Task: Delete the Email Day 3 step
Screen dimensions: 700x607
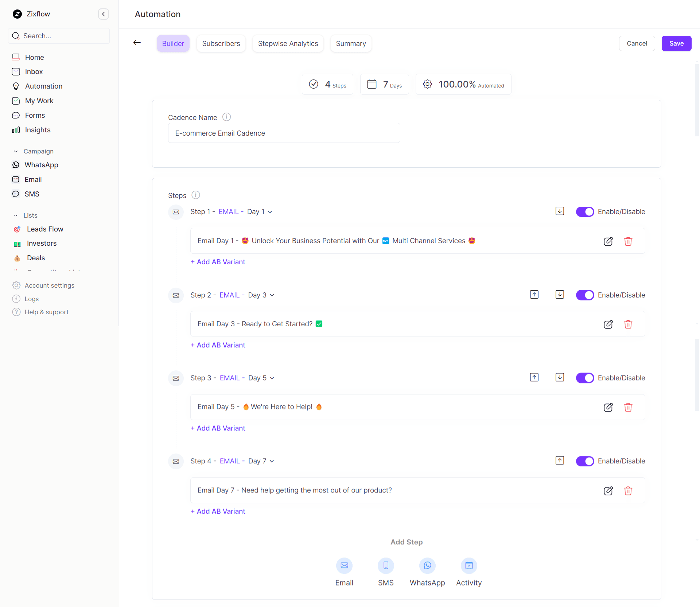Action: click(628, 324)
